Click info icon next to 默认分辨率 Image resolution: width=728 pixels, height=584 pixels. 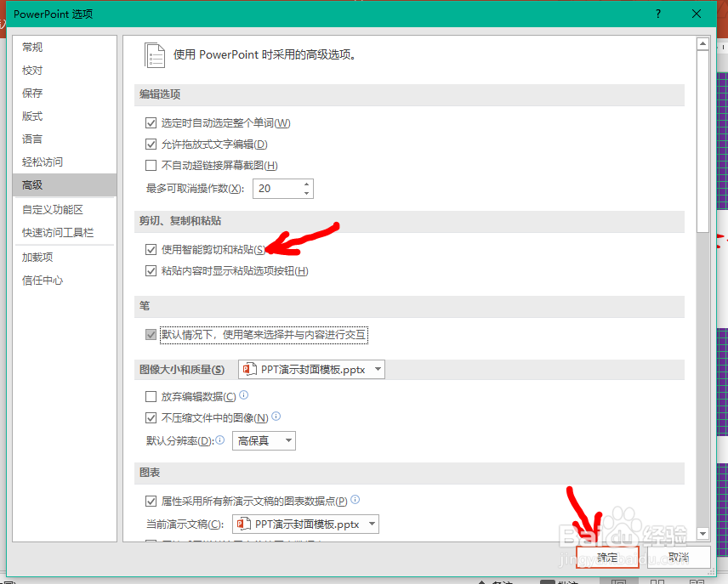[220, 439]
